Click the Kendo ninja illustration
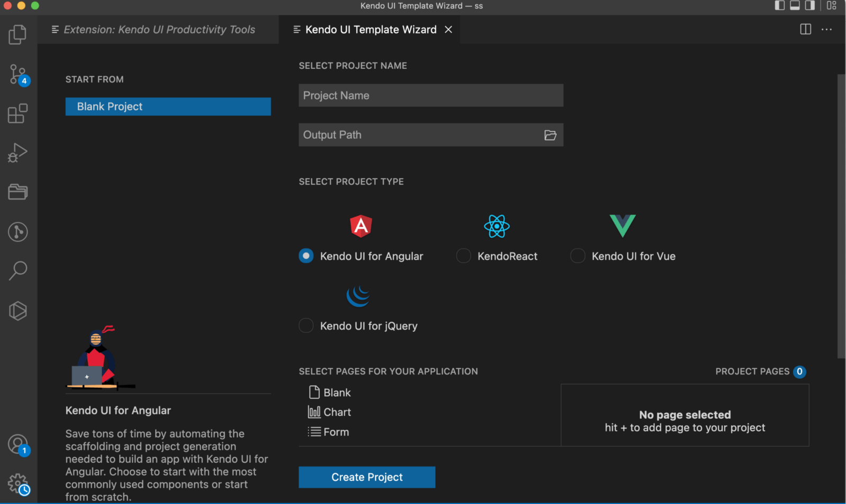 (100, 357)
